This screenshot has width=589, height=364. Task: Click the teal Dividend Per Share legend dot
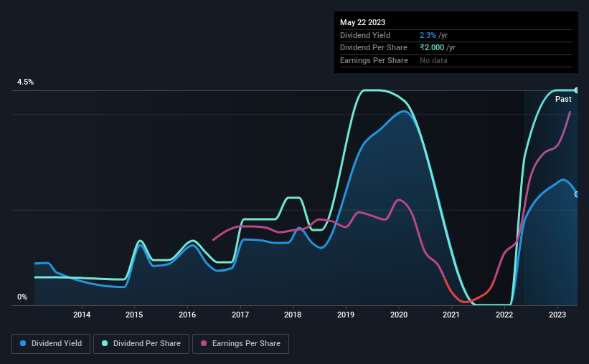coord(105,343)
